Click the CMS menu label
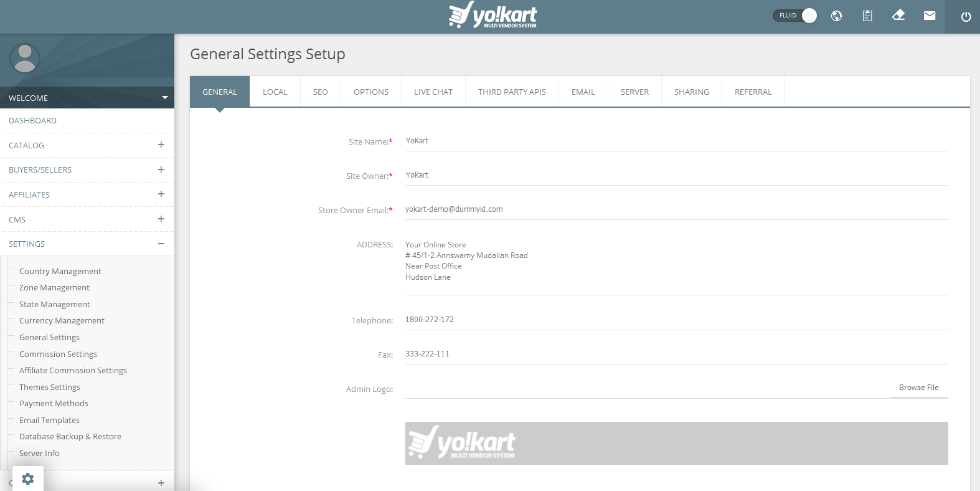This screenshot has height=491, width=980. pyautogui.click(x=17, y=219)
